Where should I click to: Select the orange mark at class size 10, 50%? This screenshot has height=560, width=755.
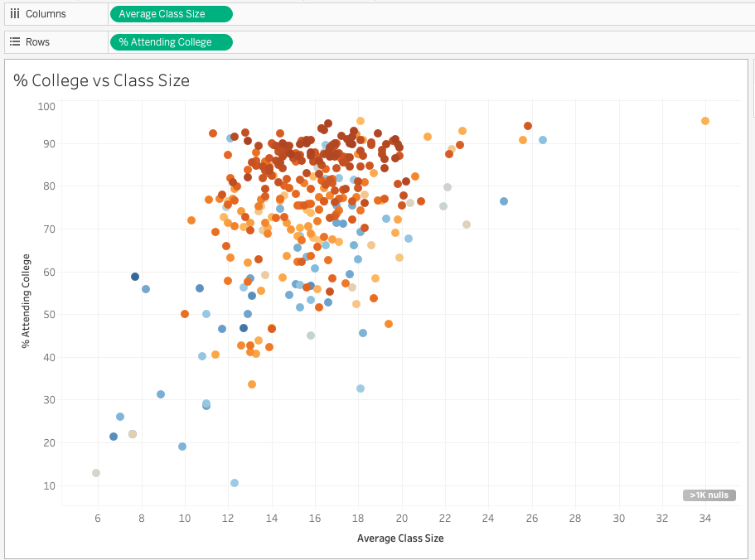point(185,314)
